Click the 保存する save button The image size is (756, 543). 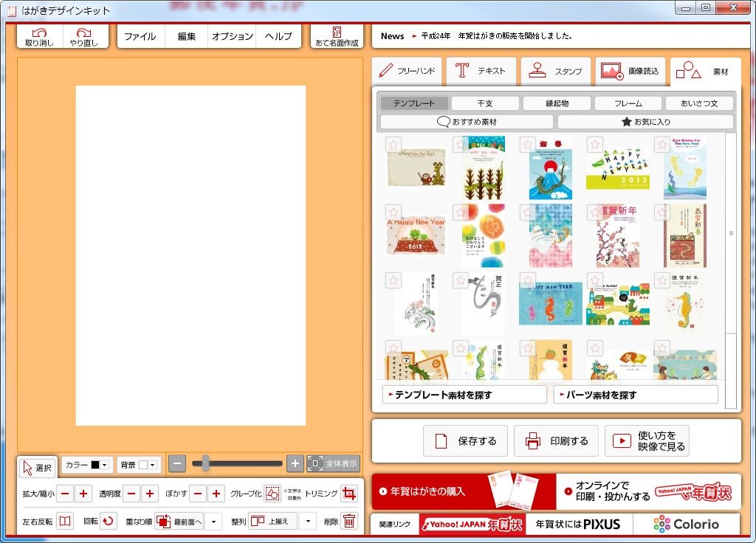point(465,441)
